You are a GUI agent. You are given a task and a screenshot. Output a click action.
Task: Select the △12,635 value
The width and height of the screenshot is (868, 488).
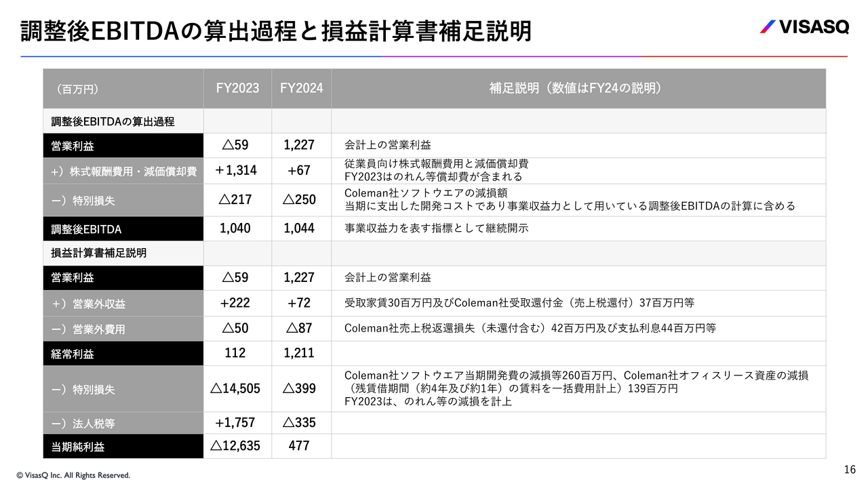[235, 446]
